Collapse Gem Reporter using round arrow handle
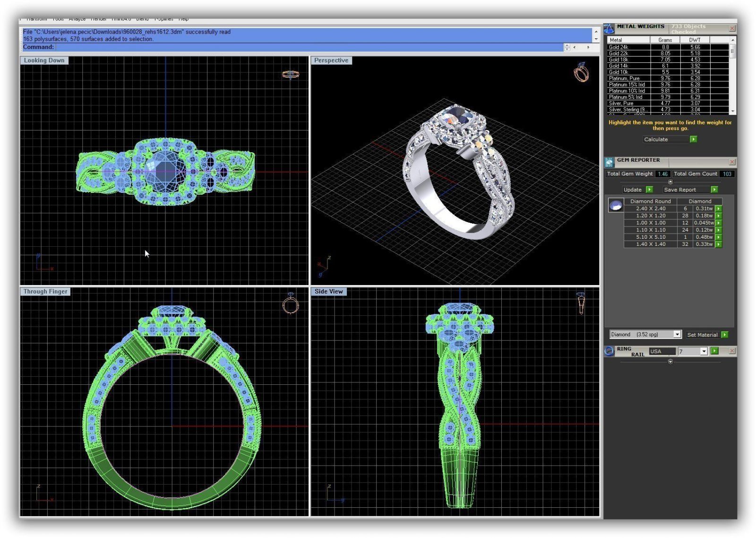 [x=670, y=182]
